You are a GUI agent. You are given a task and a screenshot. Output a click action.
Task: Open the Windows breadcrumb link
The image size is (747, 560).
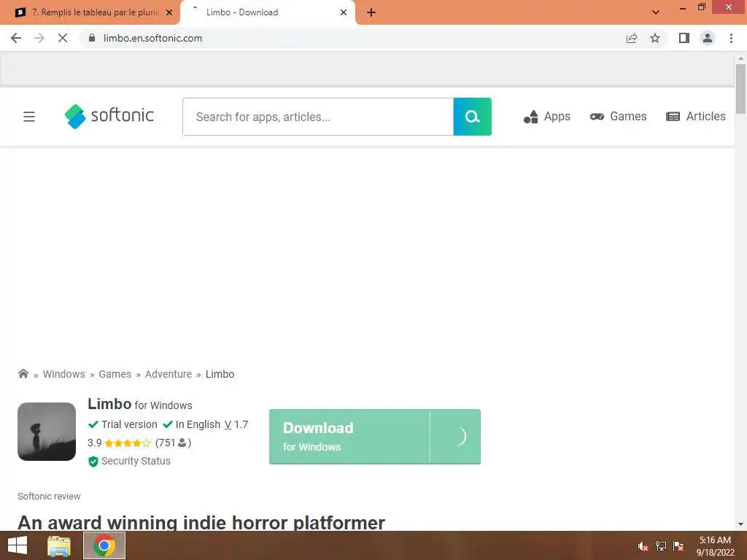[x=64, y=374]
